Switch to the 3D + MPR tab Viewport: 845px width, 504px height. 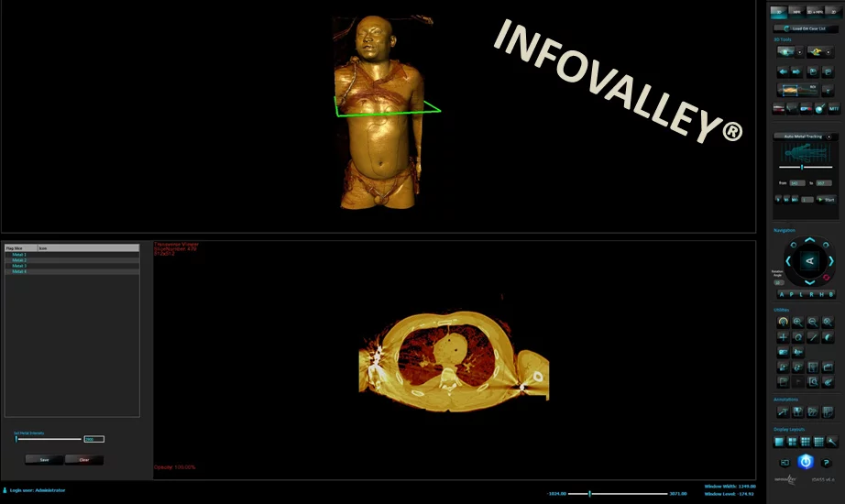tap(815, 12)
